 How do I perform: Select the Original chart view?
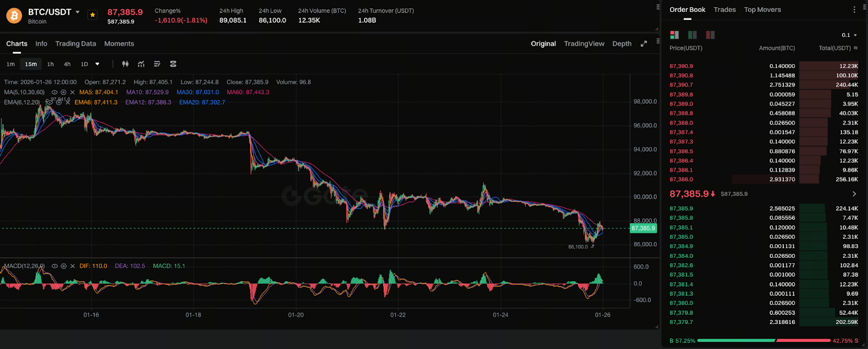tap(543, 44)
